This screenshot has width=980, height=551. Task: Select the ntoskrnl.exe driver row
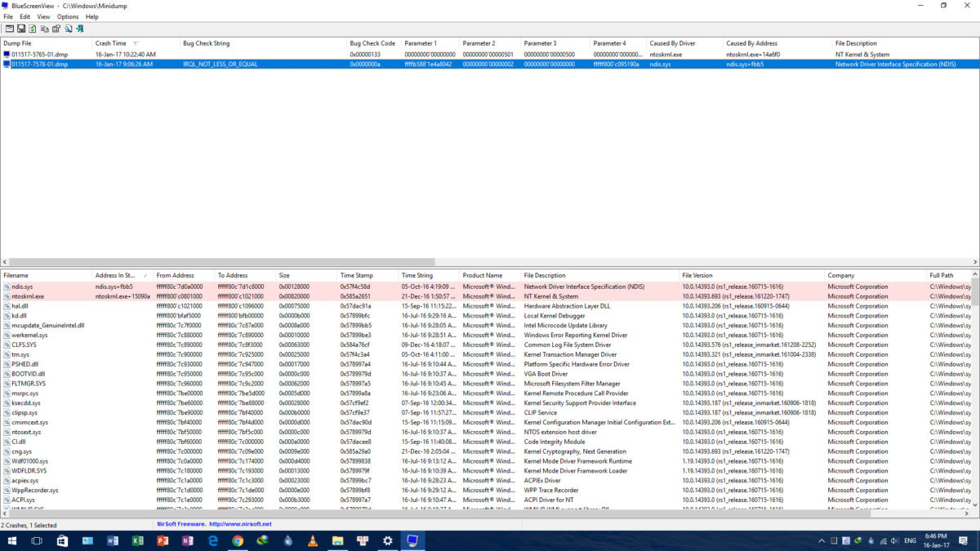point(28,296)
